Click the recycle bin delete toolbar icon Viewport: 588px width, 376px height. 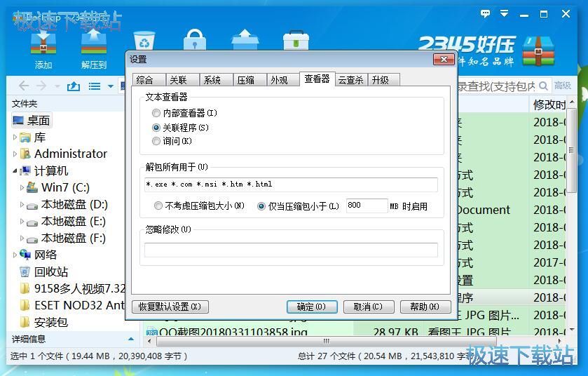pos(144,41)
